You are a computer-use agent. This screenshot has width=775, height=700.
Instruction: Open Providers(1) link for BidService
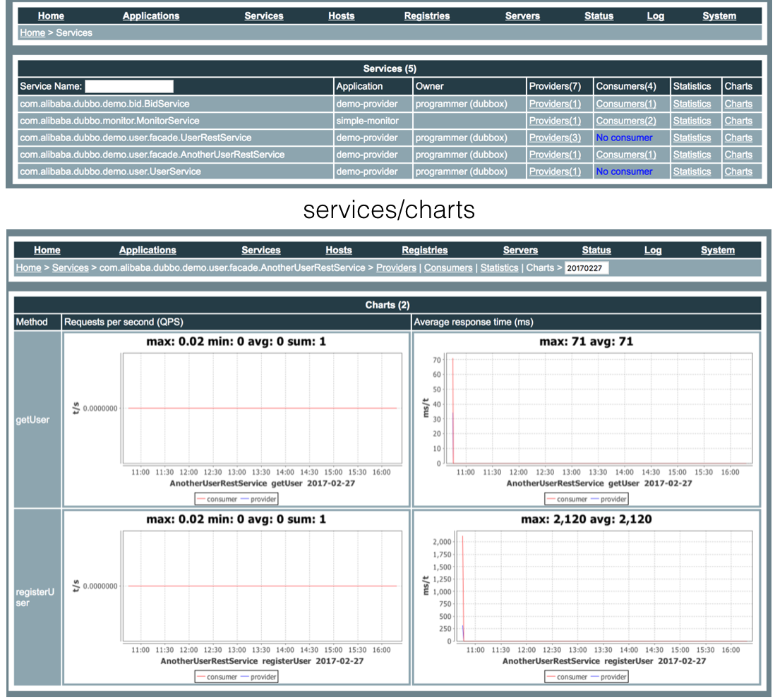555,104
